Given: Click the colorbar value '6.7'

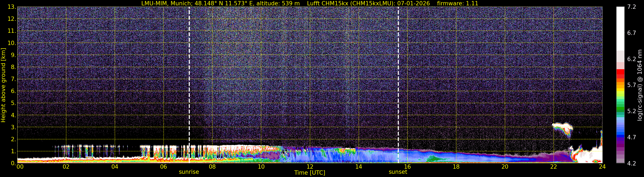Looking at the screenshot, I should point(632,33).
